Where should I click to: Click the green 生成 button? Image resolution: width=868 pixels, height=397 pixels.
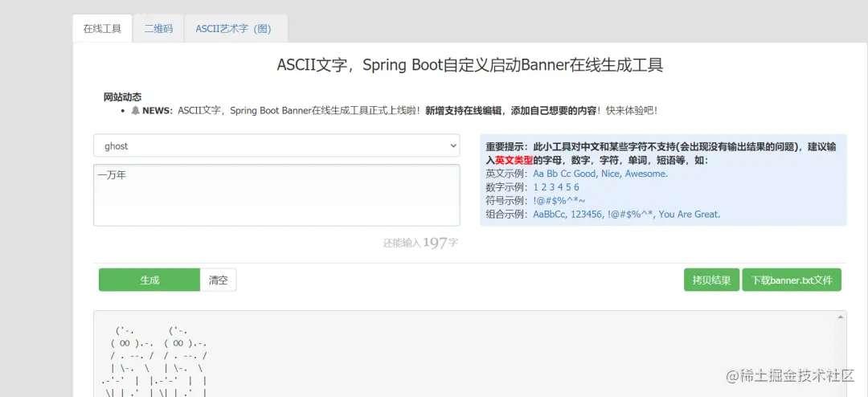point(149,280)
